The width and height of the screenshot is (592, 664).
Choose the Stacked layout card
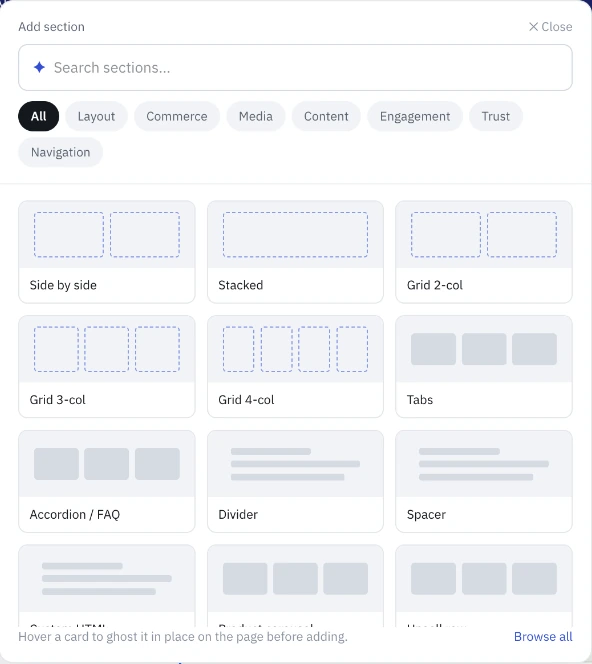(295, 252)
